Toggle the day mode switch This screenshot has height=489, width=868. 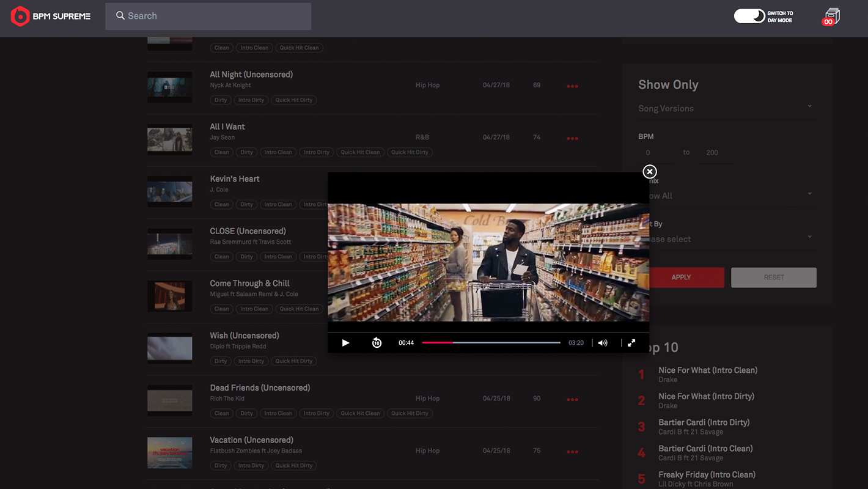pyautogui.click(x=749, y=17)
